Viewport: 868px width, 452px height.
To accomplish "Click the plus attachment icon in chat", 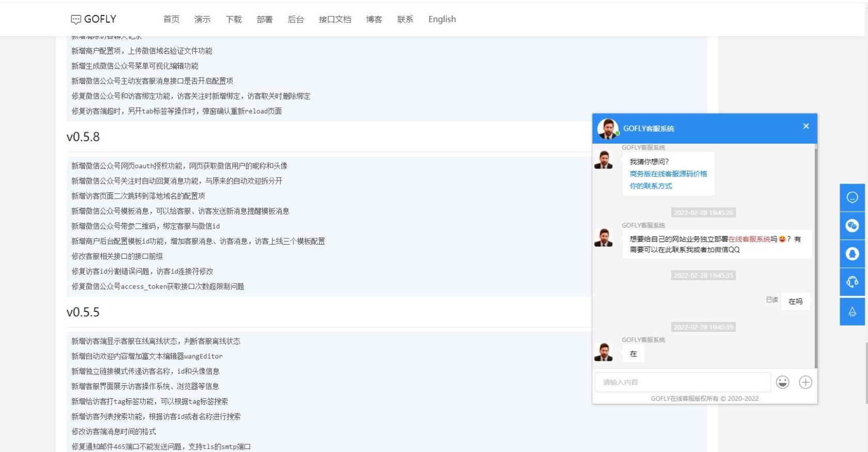I will [x=805, y=382].
